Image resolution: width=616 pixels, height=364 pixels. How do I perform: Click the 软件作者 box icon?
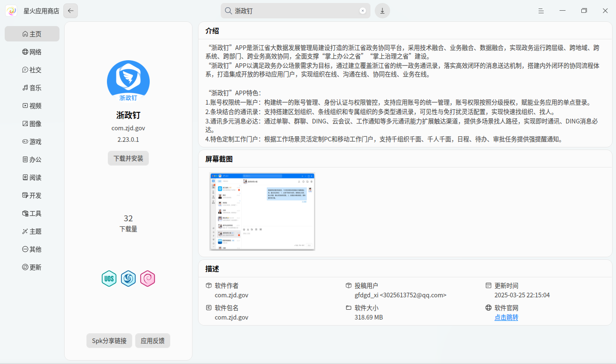tap(209, 285)
